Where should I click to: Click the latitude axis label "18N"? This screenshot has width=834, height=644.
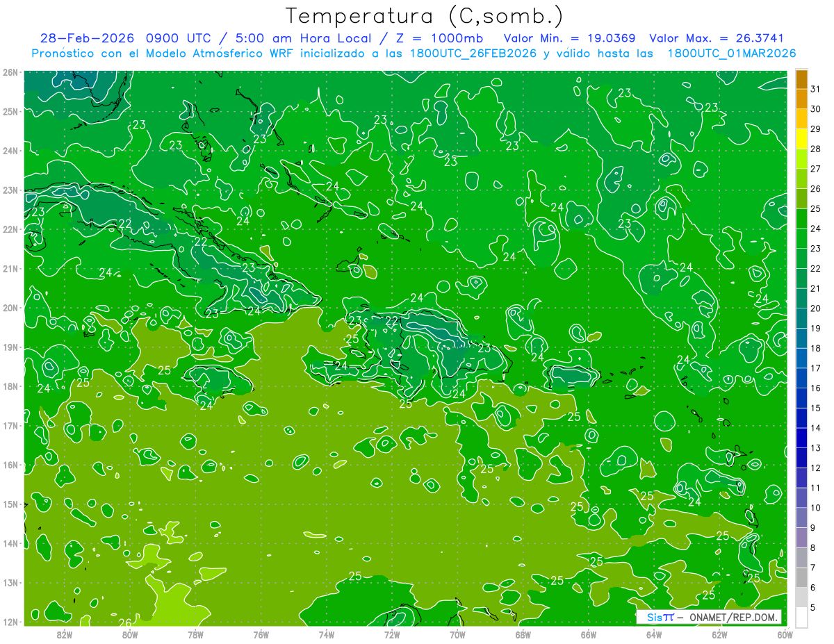tap(10, 386)
